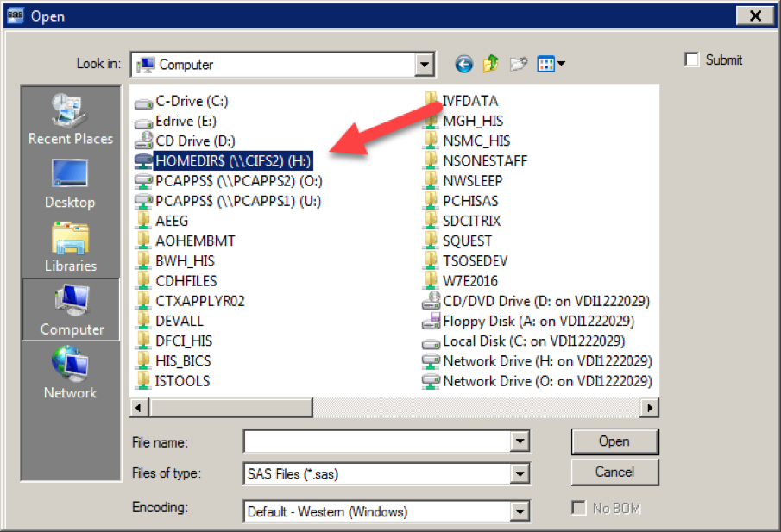Image resolution: width=781 pixels, height=532 pixels.
Task: Open Recent Places in sidebar
Action: tap(70, 119)
